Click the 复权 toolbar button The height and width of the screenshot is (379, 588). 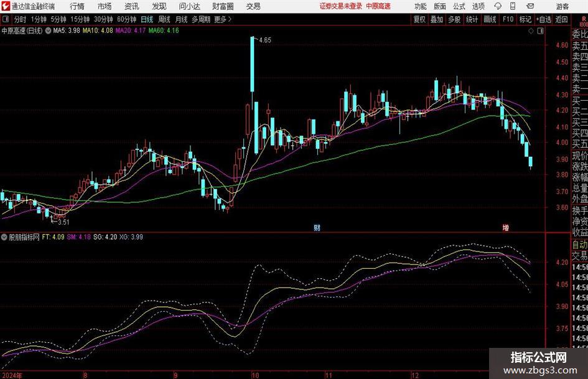[x=419, y=19]
